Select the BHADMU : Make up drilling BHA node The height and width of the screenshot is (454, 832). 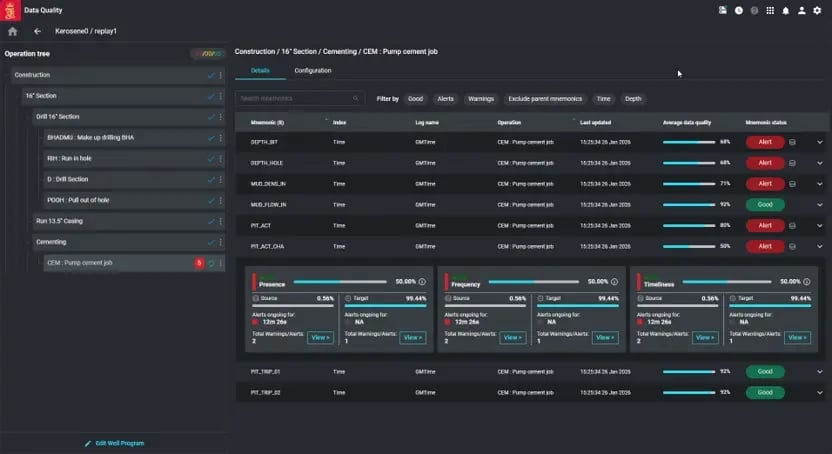point(134,138)
